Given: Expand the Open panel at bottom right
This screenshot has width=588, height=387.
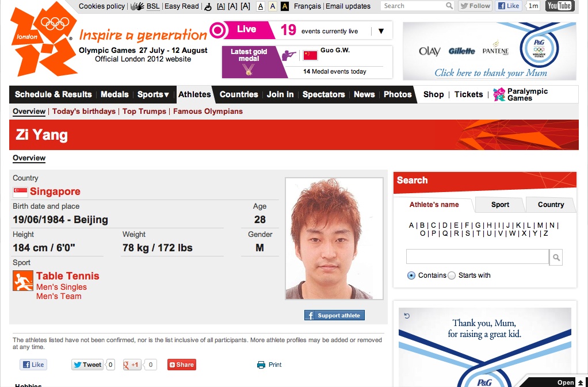Looking at the screenshot, I should point(568,382).
